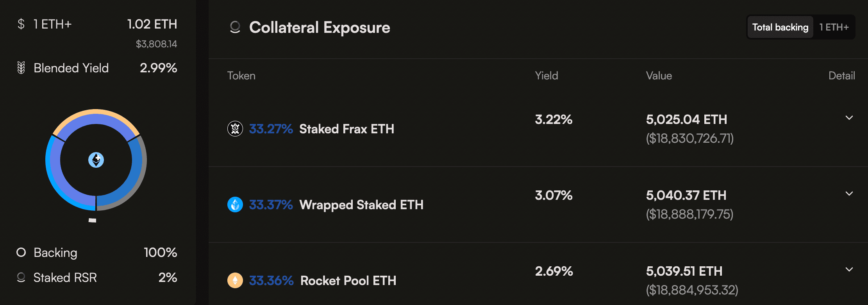This screenshot has height=305, width=868.
Task: Click the Staked Frax ETH token icon
Action: tap(235, 129)
